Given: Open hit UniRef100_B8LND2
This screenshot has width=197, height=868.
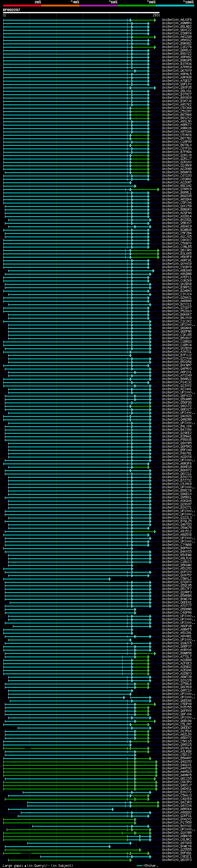Looking at the screenshot, I should click(177, 26).
